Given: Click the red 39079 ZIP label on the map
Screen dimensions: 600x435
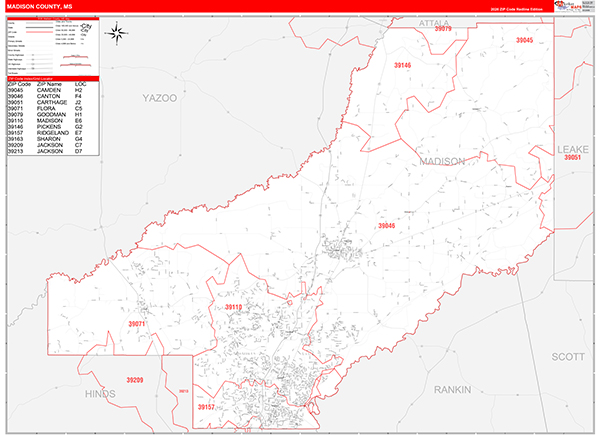Looking at the screenshot, I should tap(443, 29).
